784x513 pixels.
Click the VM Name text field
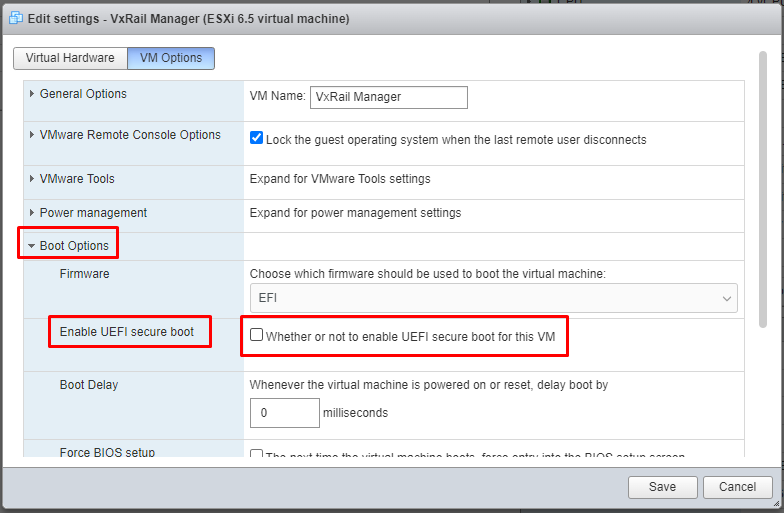pyautogui.click(x=388, y=97)
